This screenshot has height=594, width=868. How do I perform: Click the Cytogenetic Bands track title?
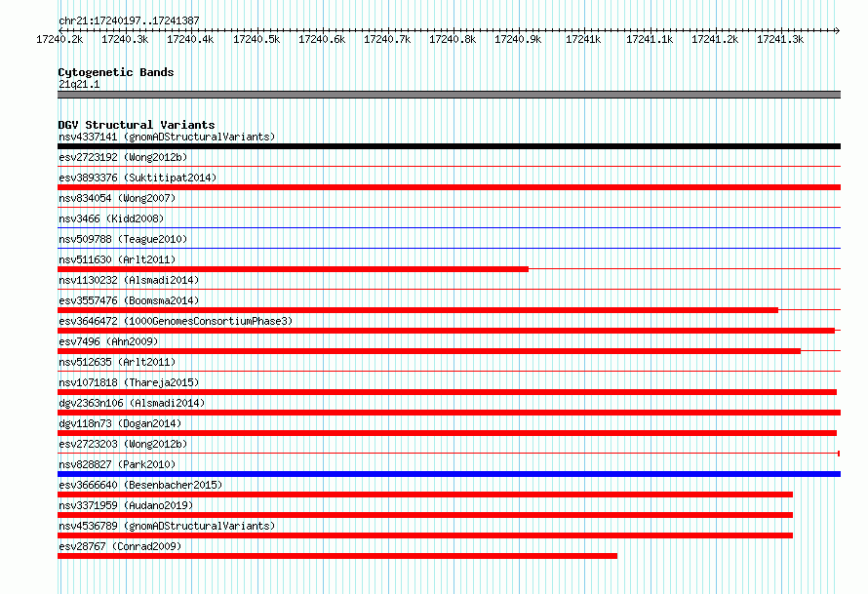pyautogui.click(x=116, y=72)
